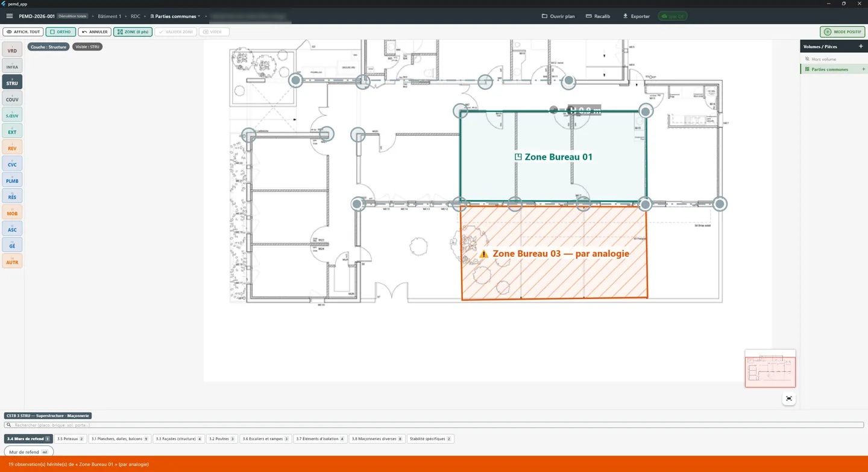The image size is (868, 472).
Task: Select the MOB furniture layer button
Action: (12, 212)
